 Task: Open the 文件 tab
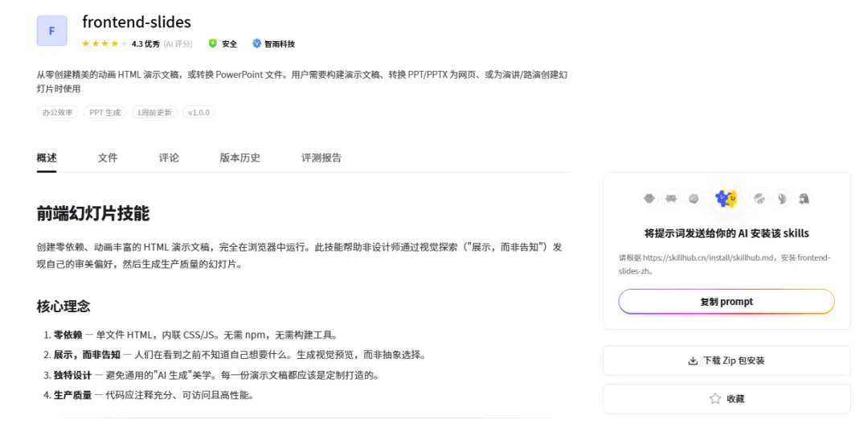coord(108,158)
